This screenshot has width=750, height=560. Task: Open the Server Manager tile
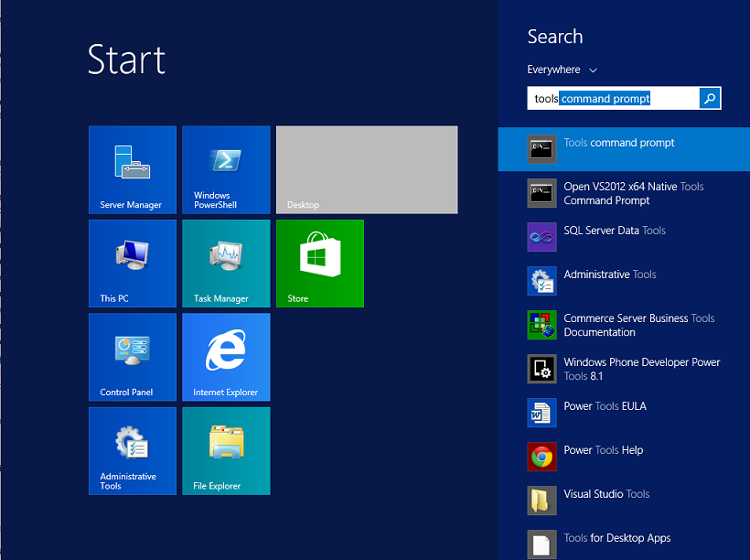[x=133, y=169]
